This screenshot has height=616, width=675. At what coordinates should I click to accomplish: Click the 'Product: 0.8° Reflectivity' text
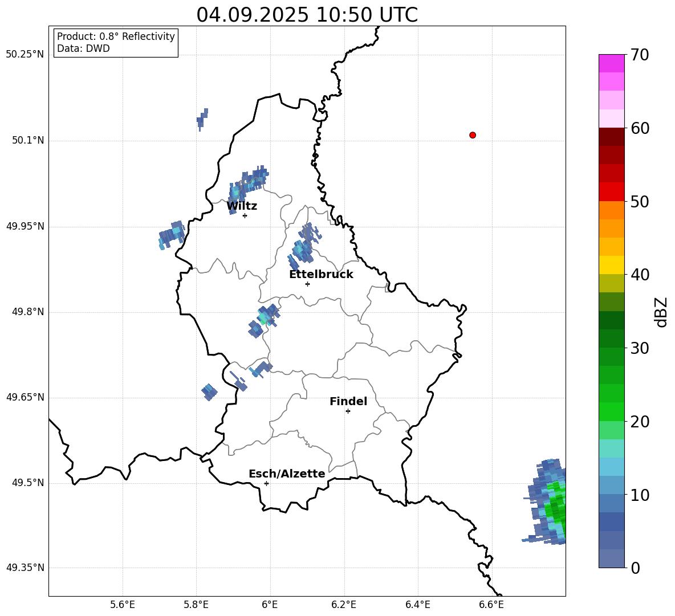(116, 36)
